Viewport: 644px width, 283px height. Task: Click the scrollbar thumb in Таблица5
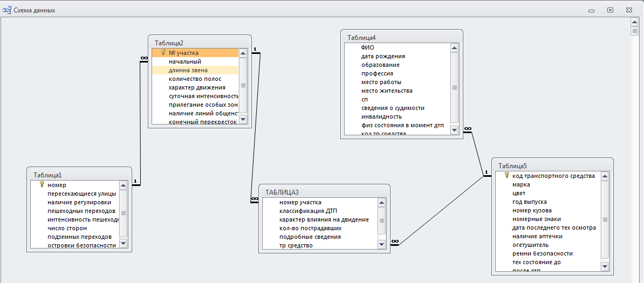pyautogui.click(x=605, y=219)
